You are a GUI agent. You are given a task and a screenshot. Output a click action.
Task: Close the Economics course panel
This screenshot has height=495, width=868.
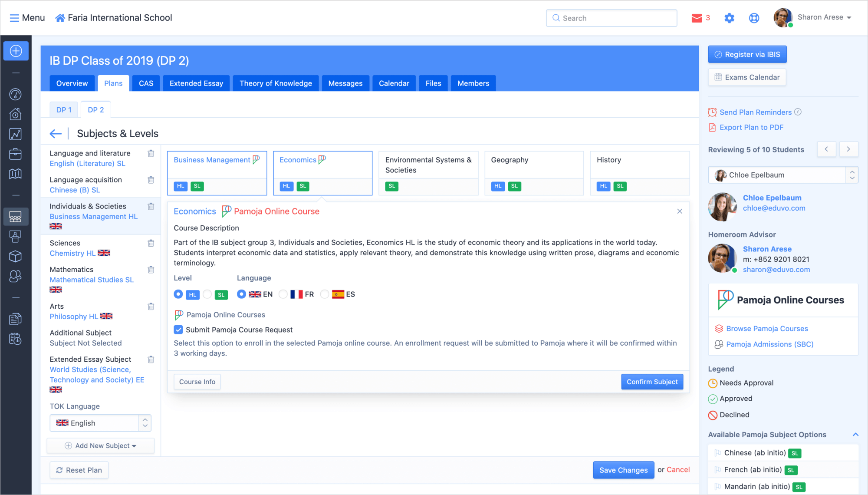pyautogui.click(x=680, y=211)
